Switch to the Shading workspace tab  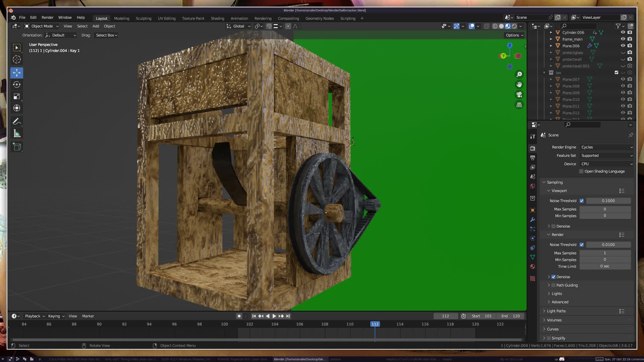pos(217,18)
